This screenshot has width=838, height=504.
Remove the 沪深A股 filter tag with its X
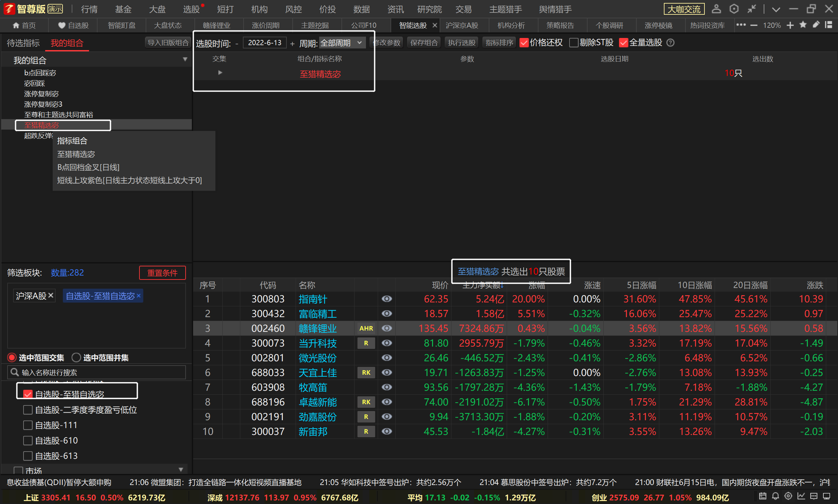pyautogui.click(x=51, y=296)
